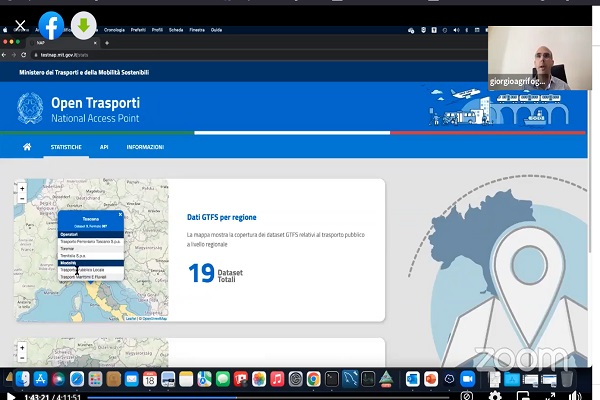
Task: Open Launchpad from the dock
Action: tap(95, 379)
